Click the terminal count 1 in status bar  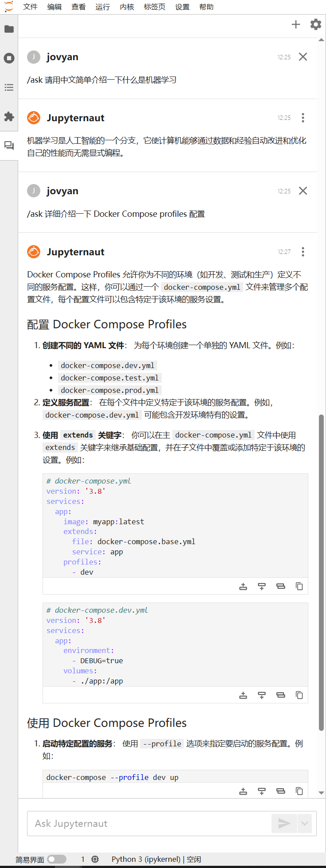tap(83, 859)
